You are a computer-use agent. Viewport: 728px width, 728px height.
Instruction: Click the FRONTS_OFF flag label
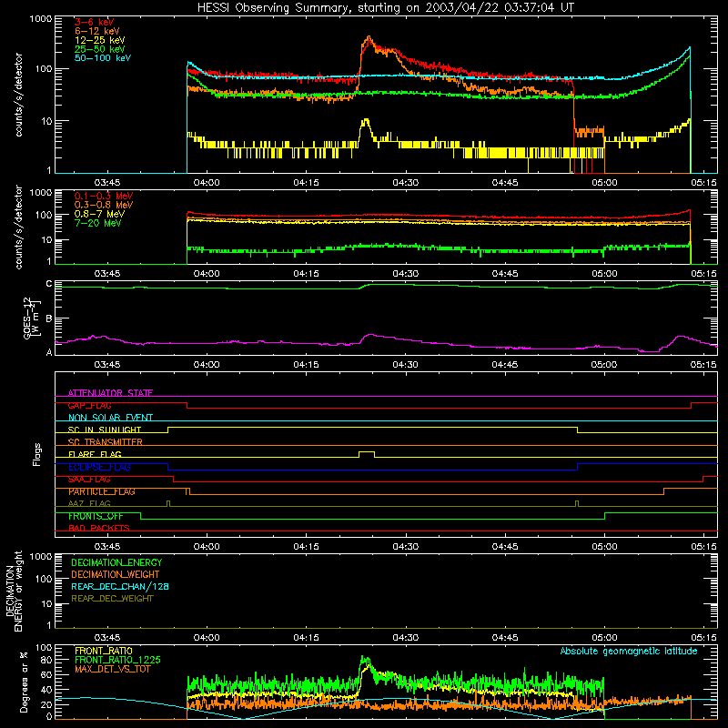96,516
